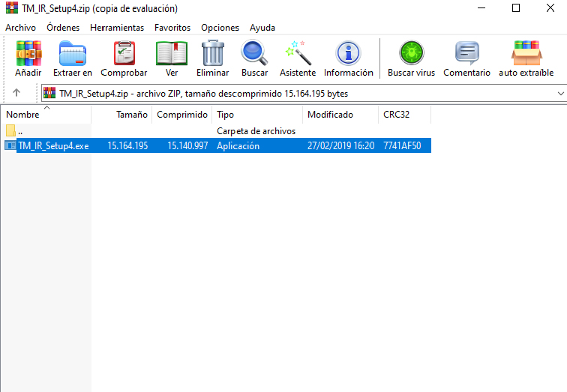Click the 15.140.997 compressed size value

187,145
